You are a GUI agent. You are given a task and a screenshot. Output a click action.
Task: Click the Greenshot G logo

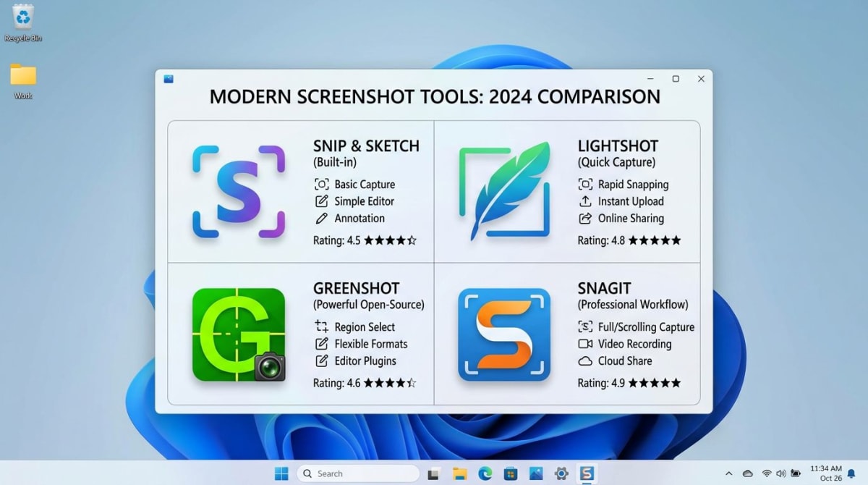239,334
